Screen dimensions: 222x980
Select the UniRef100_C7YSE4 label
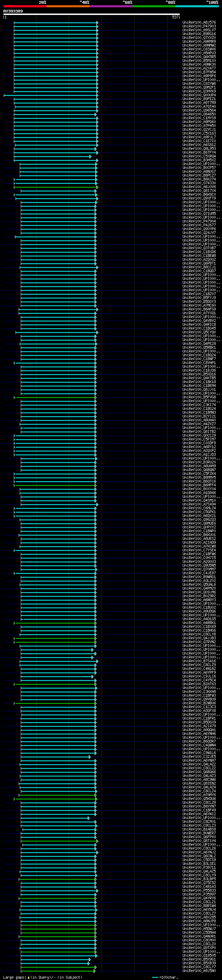199,550
